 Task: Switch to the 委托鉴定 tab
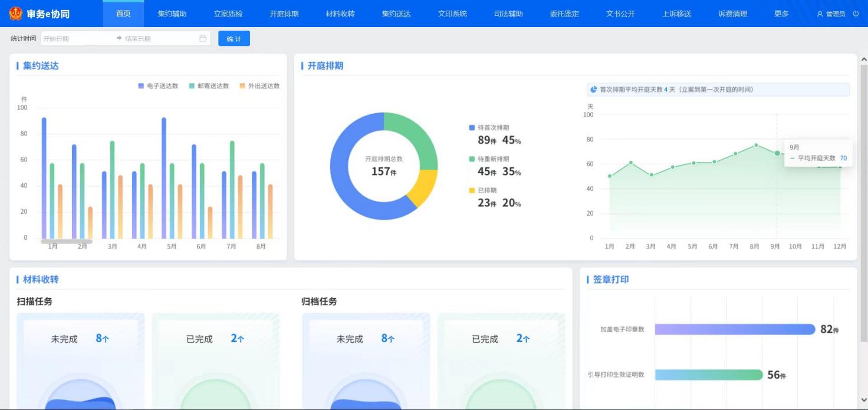pyautogui.click(x=564, y=14)
